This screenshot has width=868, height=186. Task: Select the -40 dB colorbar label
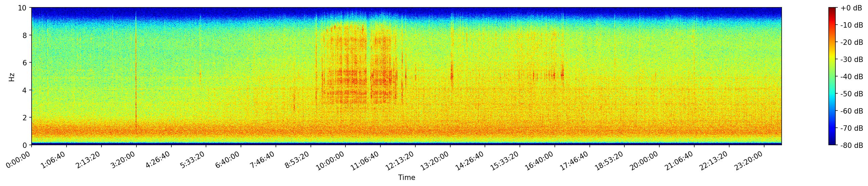point(852,77)
